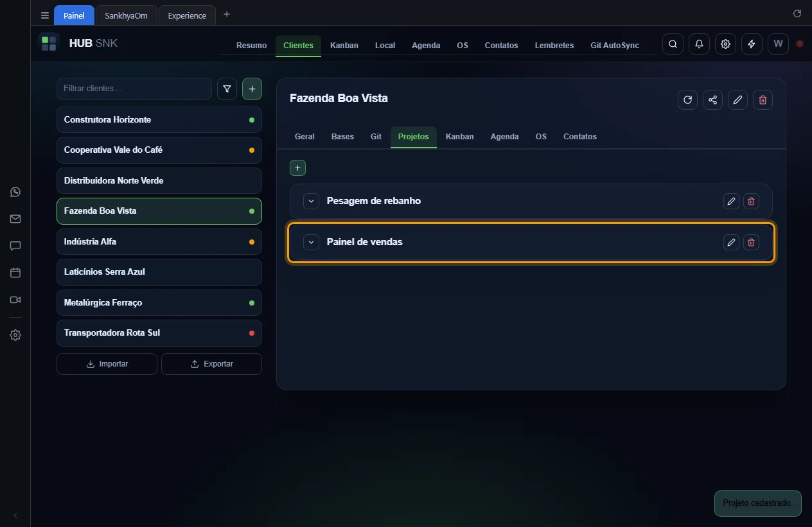Screen dimensions: 812x527
Task: Open the chat bubble sidebar icon
Action: tap(15, 246)
